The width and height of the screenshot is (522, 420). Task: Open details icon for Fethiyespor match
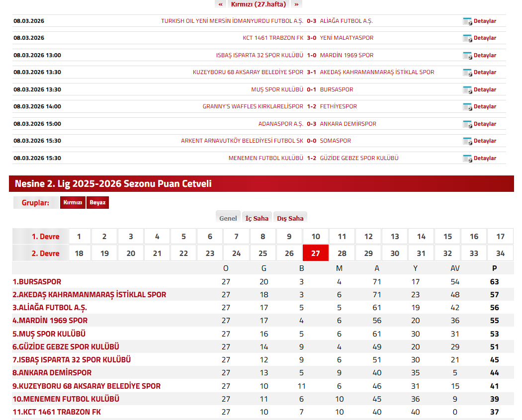point(467,107)
